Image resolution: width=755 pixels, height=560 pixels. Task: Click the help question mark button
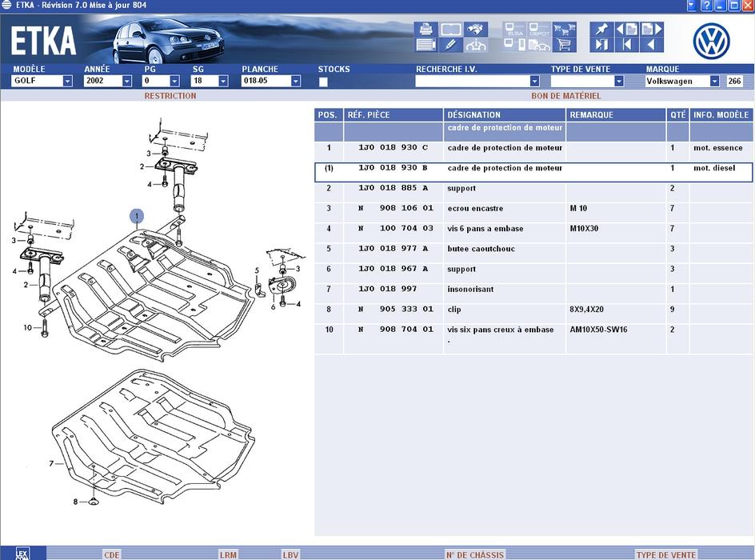(x=706, y=6)
